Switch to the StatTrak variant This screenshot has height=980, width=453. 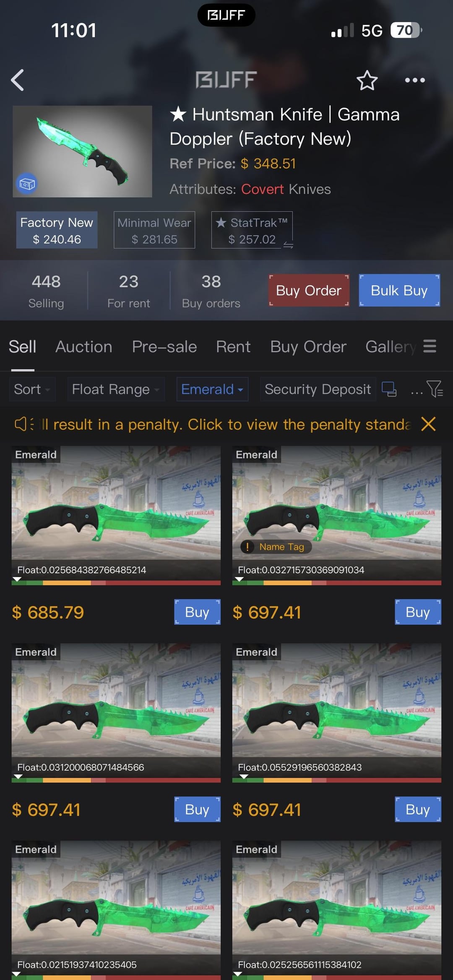[252, 230]
